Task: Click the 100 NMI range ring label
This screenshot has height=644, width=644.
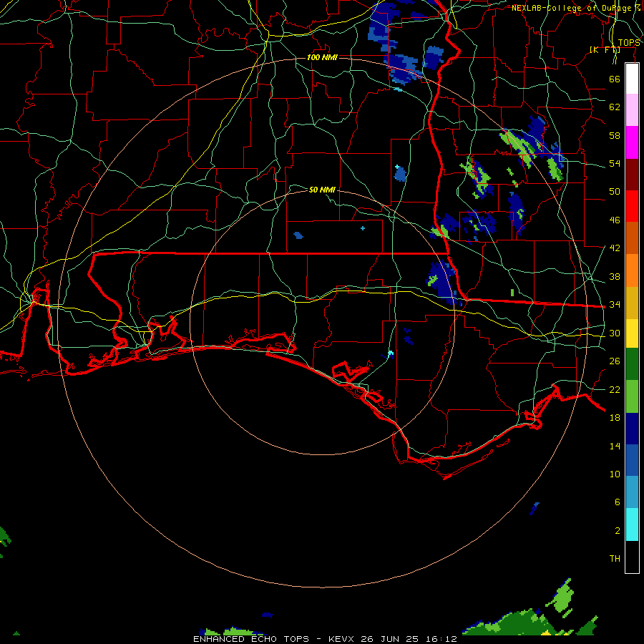Action: pos(323,57)
